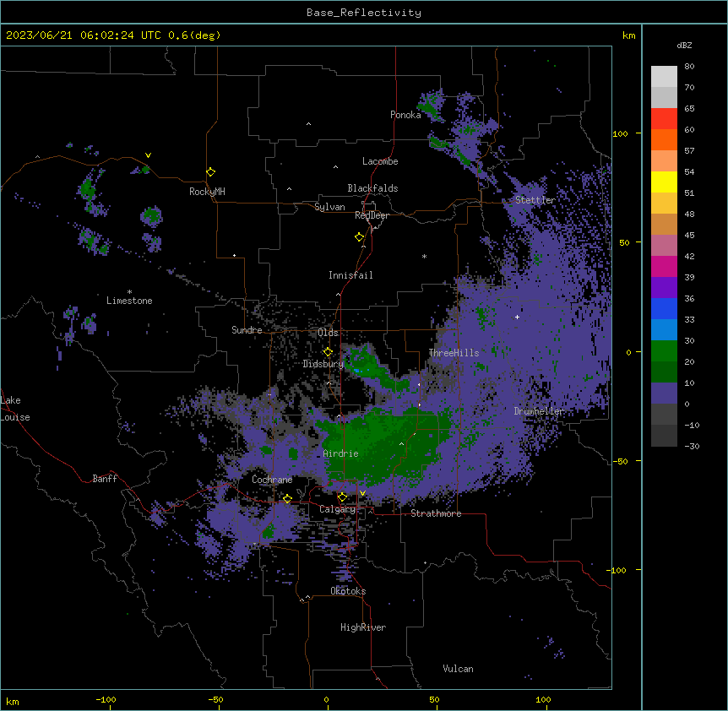728x711 pixels.
Task: Select the HighRiver city label
Action: coord(363,627)
